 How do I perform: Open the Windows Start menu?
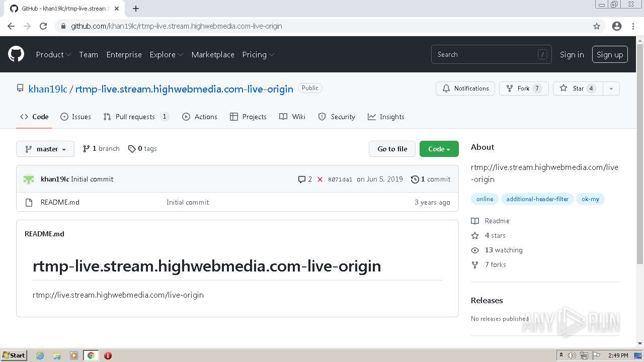click(14, 355)
